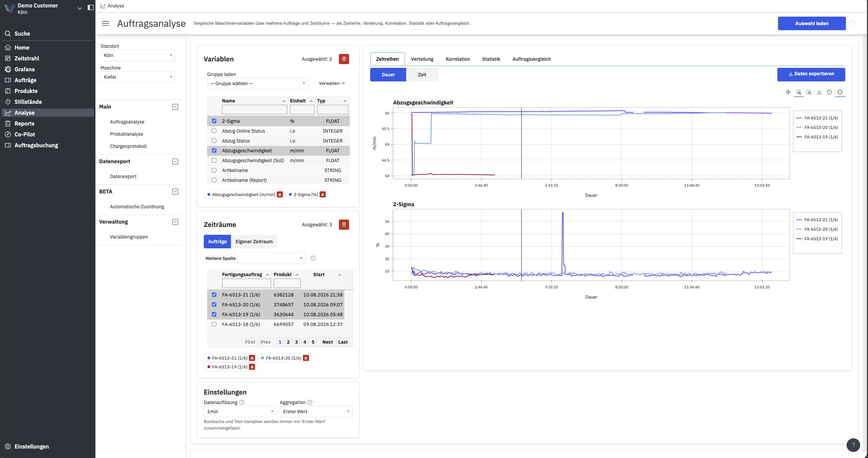Open the Aggregation dropdown set to Erster Wert
This screenshot has height=458, width=868.
coord(316,412)
